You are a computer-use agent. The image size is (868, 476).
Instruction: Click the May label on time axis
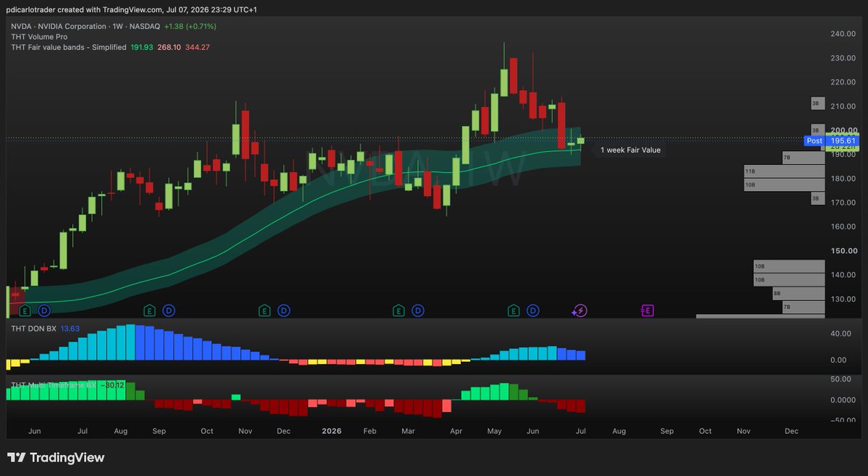coord(495,431)
